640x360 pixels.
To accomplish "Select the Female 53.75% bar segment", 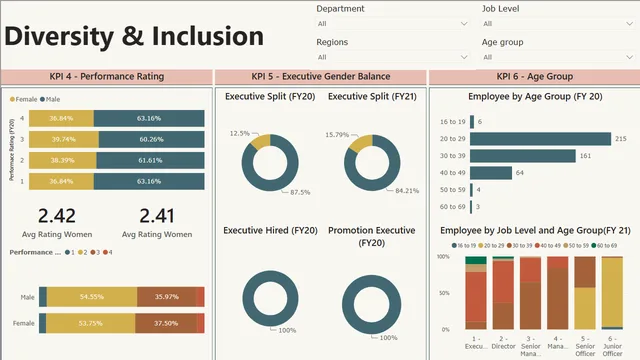I will point(91,323).
